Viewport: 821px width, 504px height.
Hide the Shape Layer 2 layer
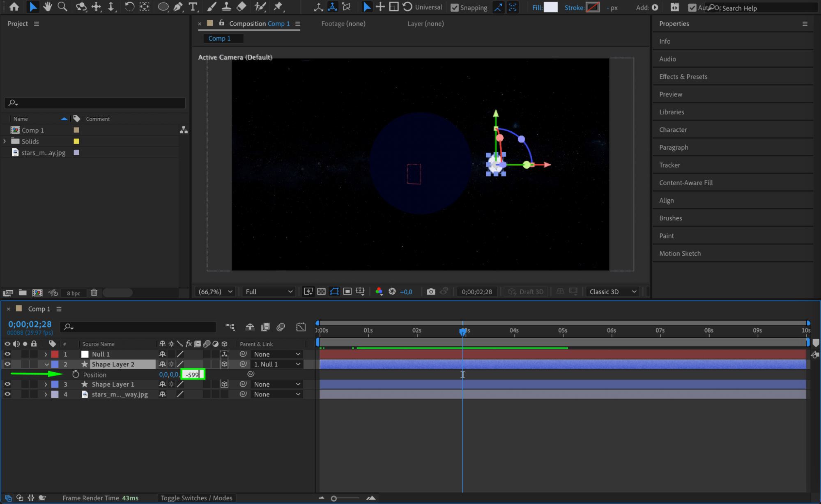click(x=7, y=364)
